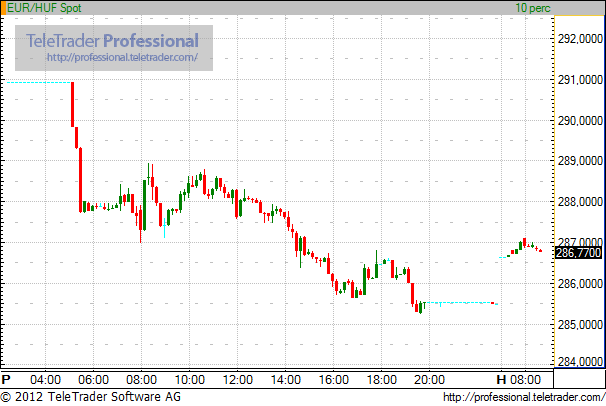Click the 12:00 time axis label
606x406 pixels.
coord(237,379)
